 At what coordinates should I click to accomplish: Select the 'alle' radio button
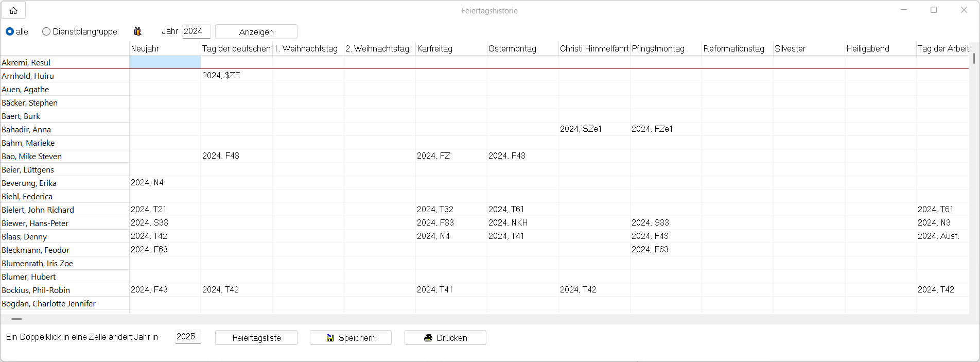(x=10, y=31)
